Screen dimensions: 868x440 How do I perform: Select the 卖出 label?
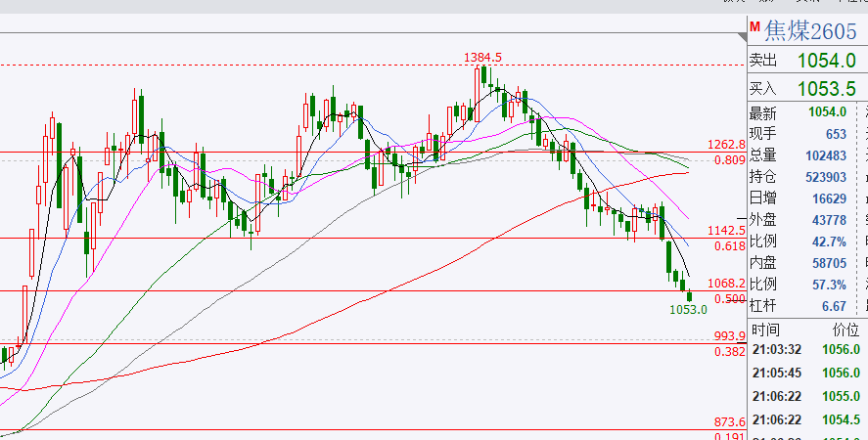point(763,60)
